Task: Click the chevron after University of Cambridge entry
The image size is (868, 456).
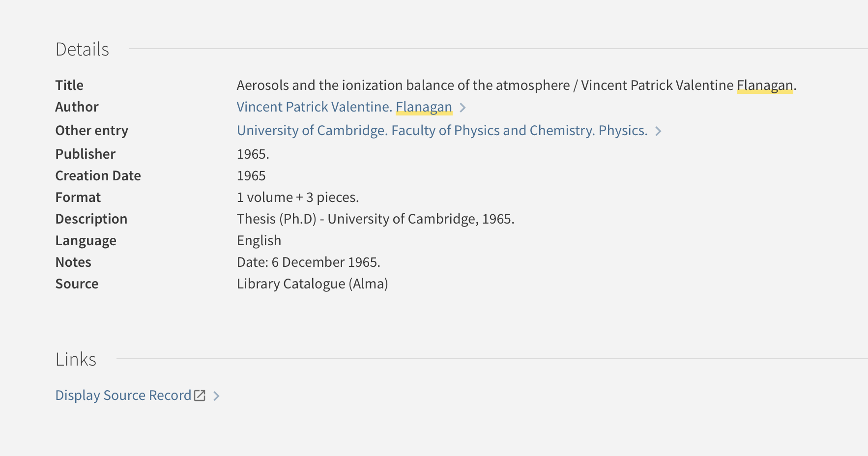Action: (x=658, y=131)
